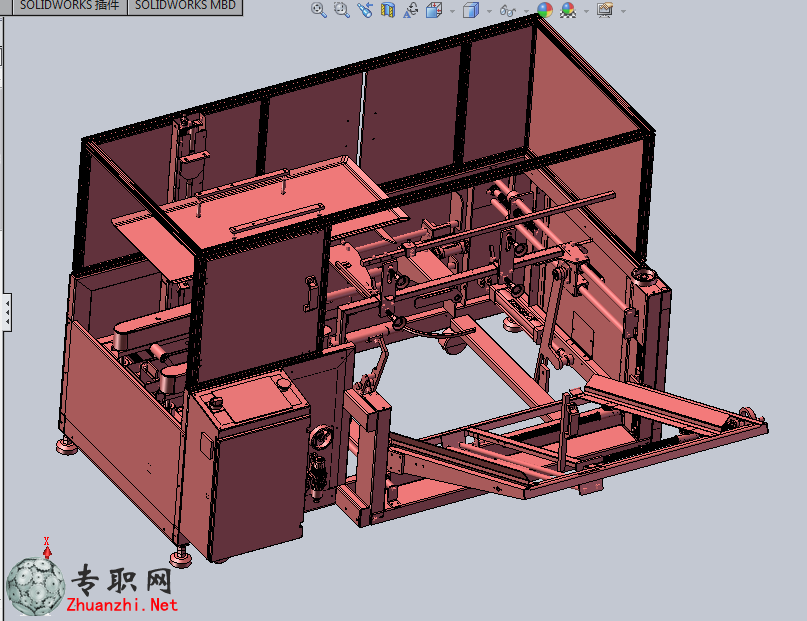
Task: Select the Zoom to Area tool
Action: point(342,10)
